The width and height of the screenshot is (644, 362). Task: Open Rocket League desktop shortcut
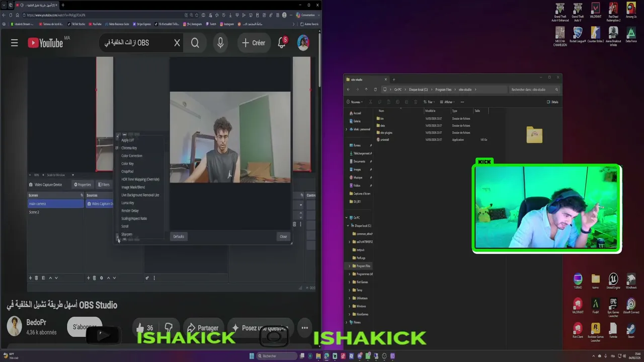click(x=578, y=35)
